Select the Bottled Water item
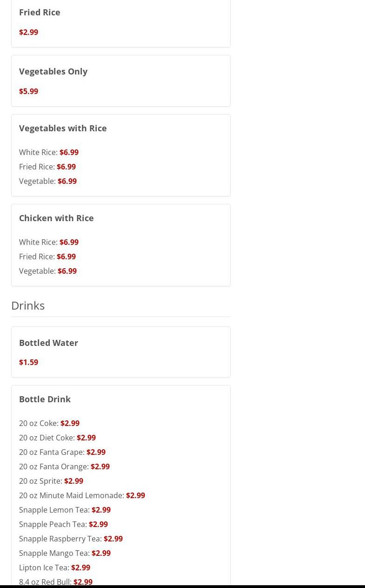The width and height of the screenshot is (365, 588). [x=48, y=343]
